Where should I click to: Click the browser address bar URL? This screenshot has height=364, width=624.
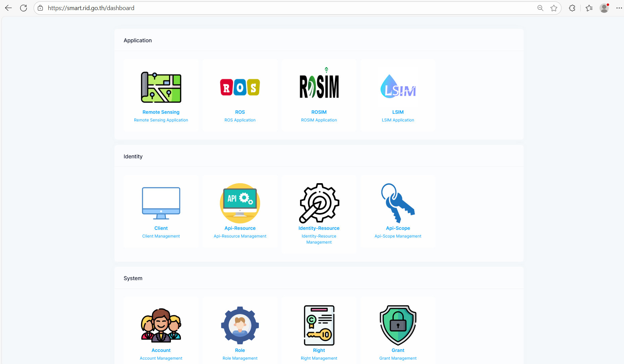(x=91, y=8)
